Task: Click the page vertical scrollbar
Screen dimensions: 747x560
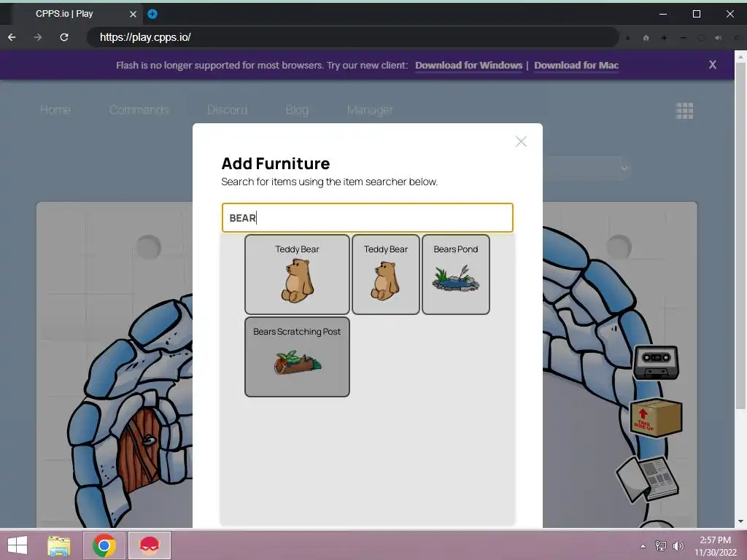Action: tap(740, 236)
